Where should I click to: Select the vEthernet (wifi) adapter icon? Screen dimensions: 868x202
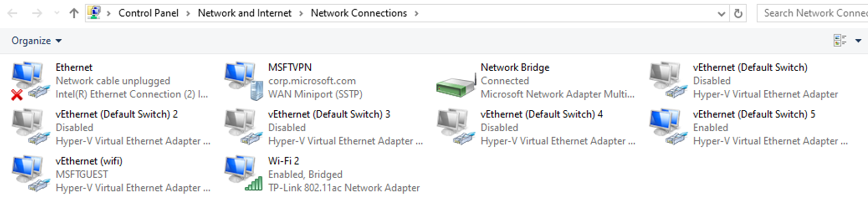30,174
